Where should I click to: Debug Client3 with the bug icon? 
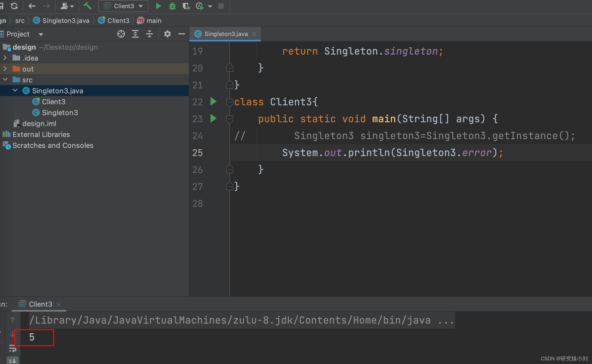(x=172, y=6)
